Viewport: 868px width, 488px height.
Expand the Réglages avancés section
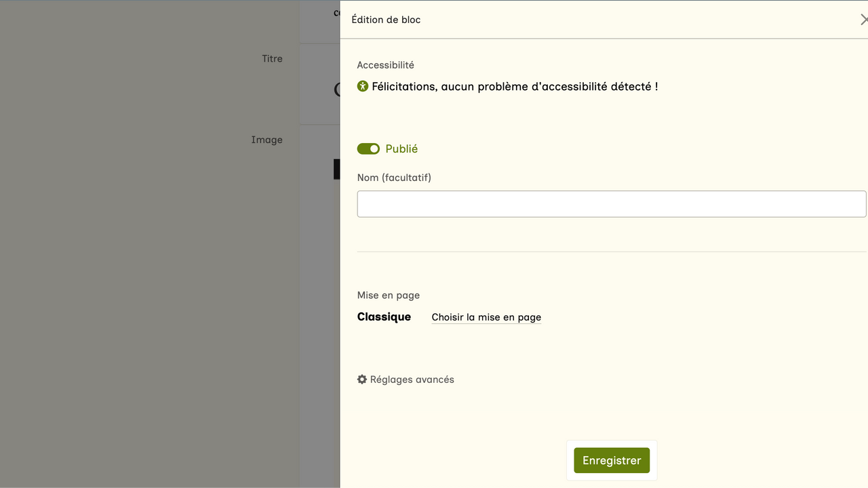pyautogui.click(x=412, y=380)
